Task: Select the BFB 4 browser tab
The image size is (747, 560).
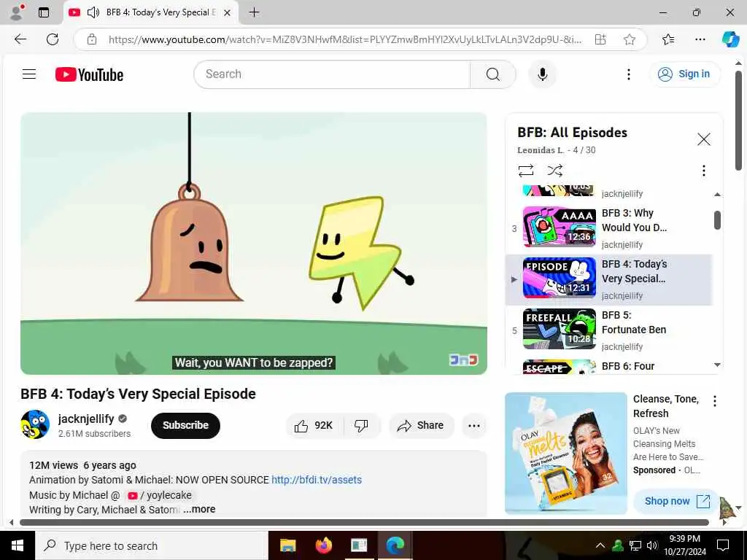Action: (x=152, y=12)
